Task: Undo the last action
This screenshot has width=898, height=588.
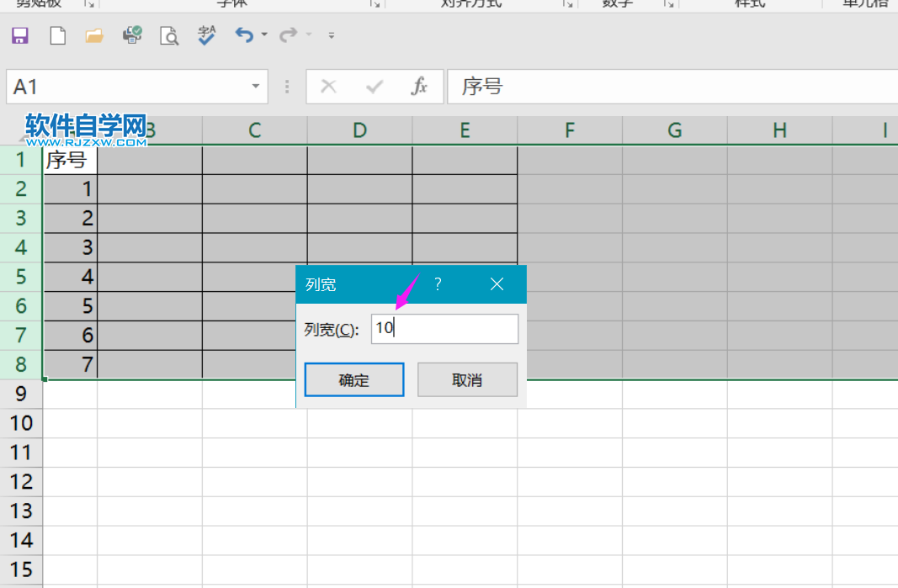Action: 243,36
